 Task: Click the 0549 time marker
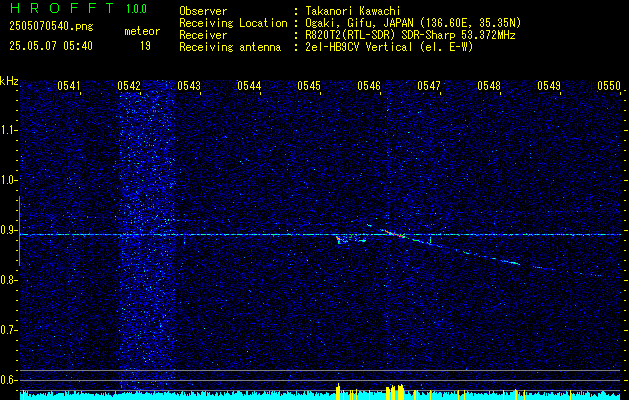tap(549, 86)
